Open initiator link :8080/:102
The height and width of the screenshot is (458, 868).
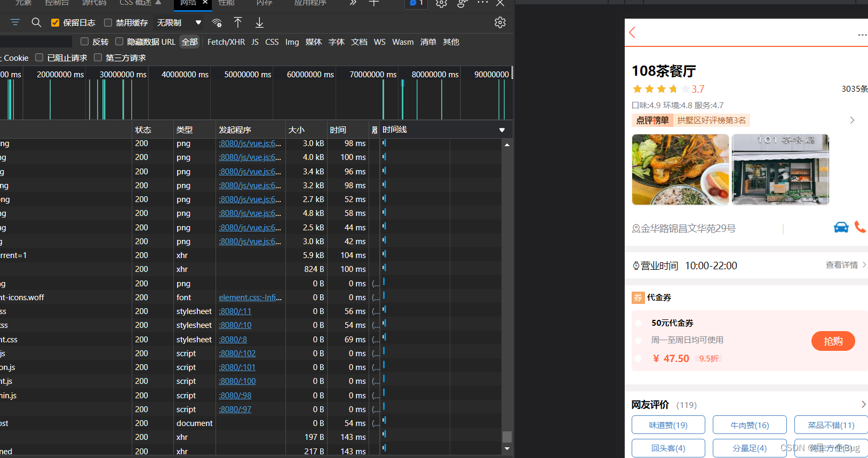pyautogui.click(x=237, y=353)
